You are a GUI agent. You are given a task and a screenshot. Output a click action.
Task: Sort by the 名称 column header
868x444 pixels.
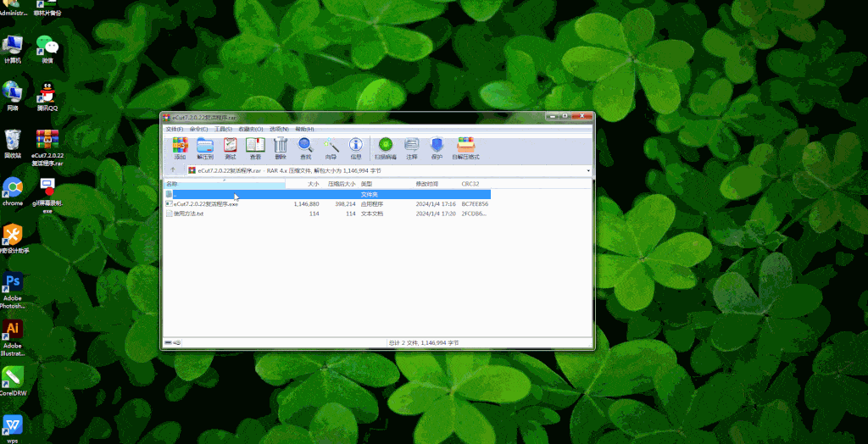225,184
